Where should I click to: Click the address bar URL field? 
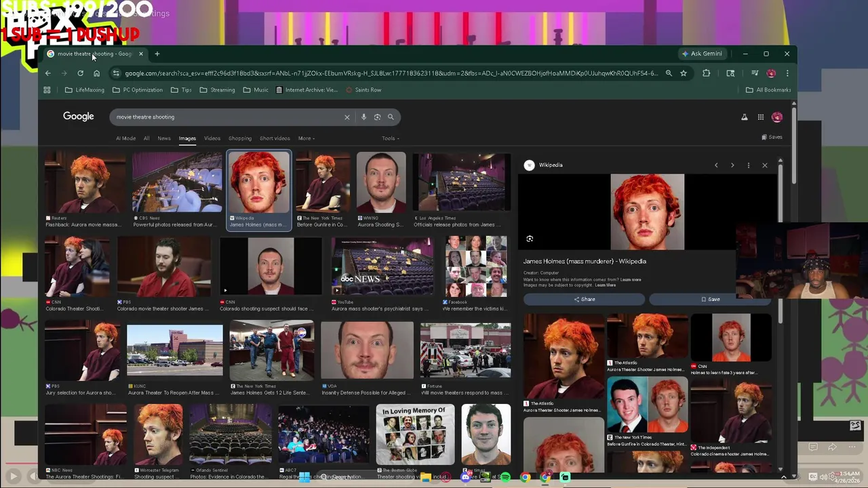pos(391,73)
